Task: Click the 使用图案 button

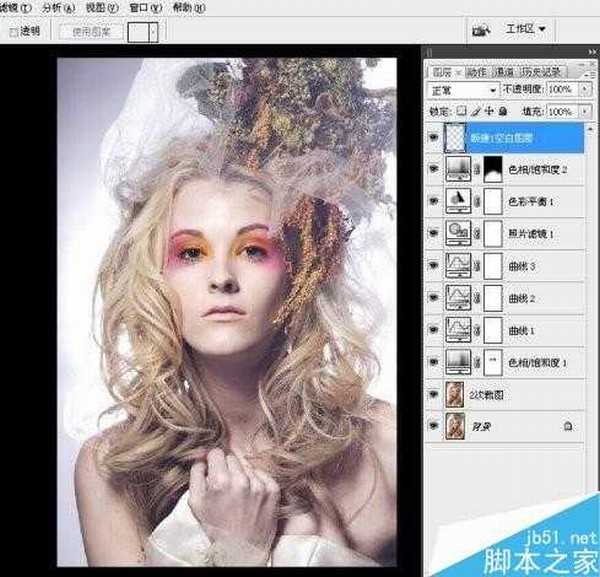Action: [x=91, y=31]
